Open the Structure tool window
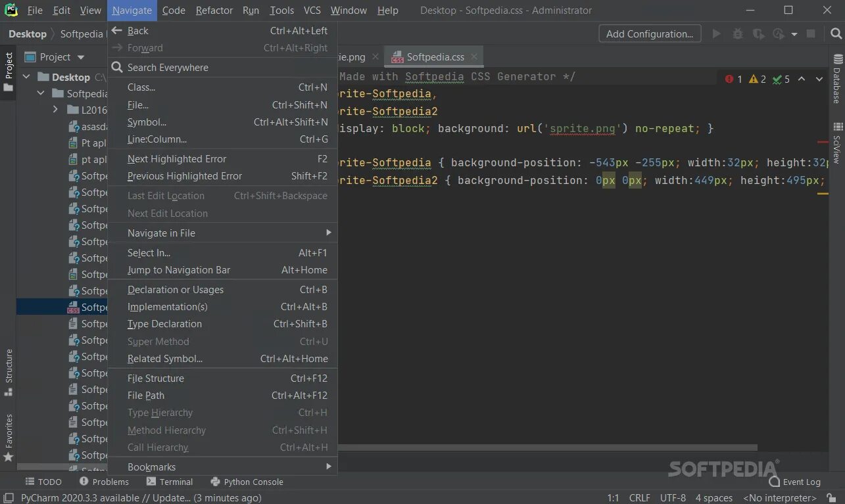 pos(9,372)
